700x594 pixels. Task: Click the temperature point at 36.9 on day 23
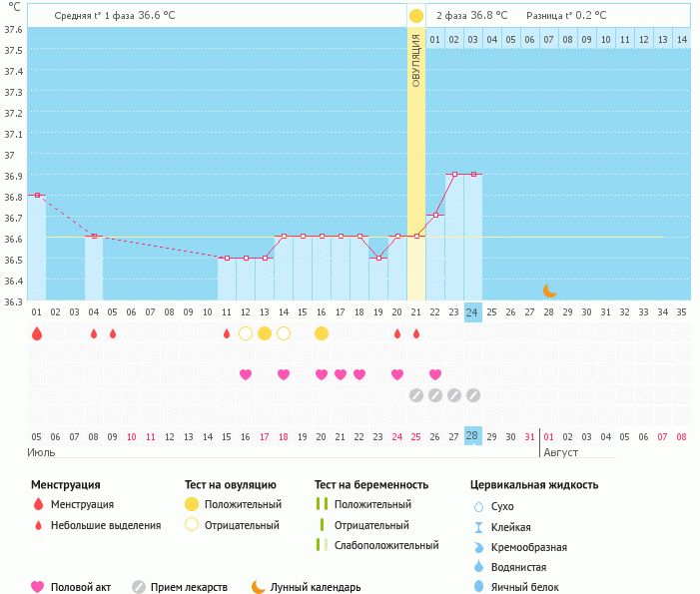(x=454, y=174)
